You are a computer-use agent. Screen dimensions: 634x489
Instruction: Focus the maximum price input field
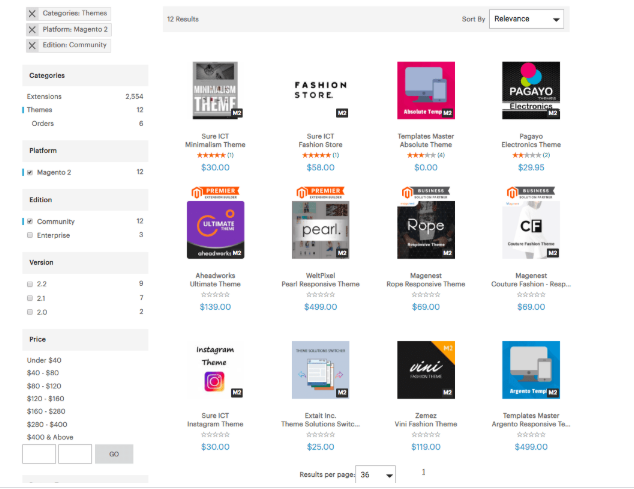(75, 454)
